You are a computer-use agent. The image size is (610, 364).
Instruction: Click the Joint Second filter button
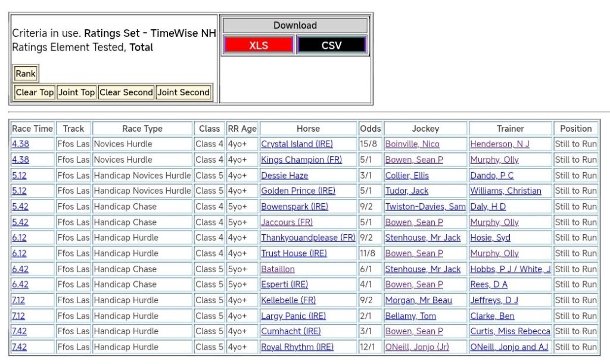(x=183, y=92)
